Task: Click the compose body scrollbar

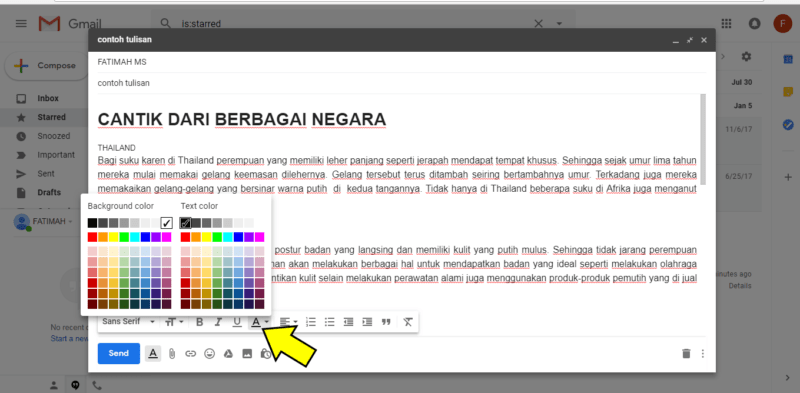Action: 703,139
